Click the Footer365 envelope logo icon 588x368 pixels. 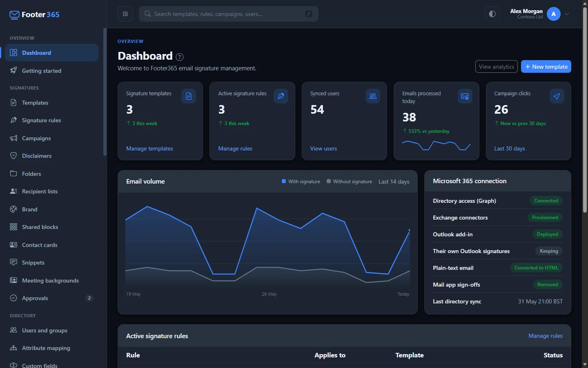14,15
